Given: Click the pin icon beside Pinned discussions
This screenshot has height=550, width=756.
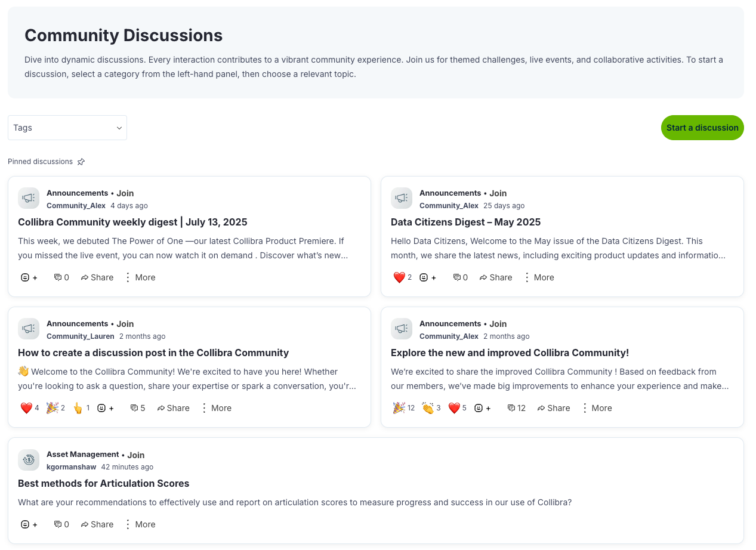Looking at the screenshot, I should tap(81, 162).
